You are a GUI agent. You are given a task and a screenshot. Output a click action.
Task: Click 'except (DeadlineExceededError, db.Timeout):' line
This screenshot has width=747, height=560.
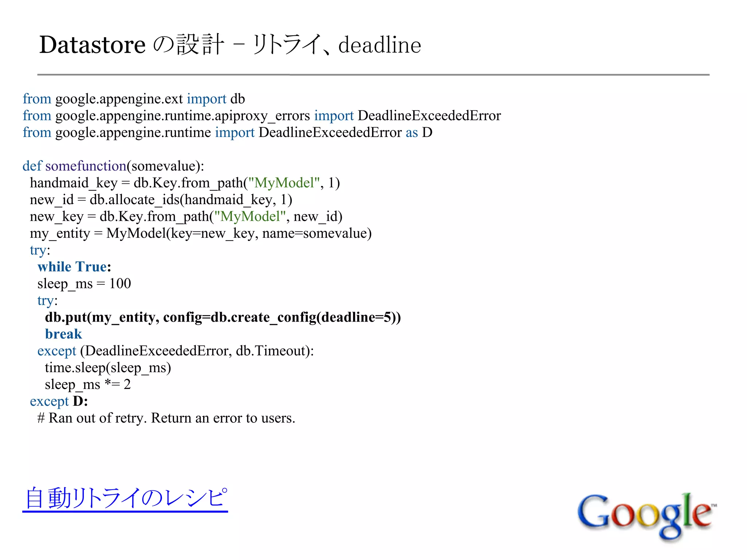tap(176, 351)
